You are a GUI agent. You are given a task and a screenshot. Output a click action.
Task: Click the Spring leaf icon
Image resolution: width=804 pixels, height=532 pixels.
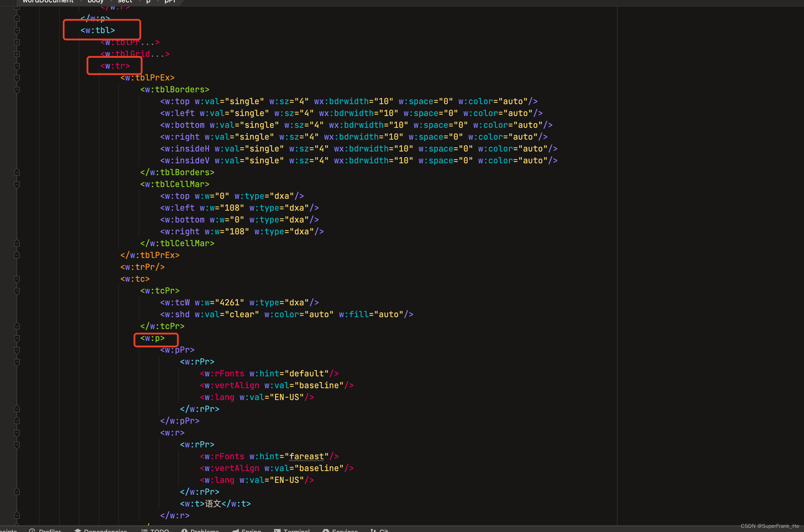click(235, 530)
